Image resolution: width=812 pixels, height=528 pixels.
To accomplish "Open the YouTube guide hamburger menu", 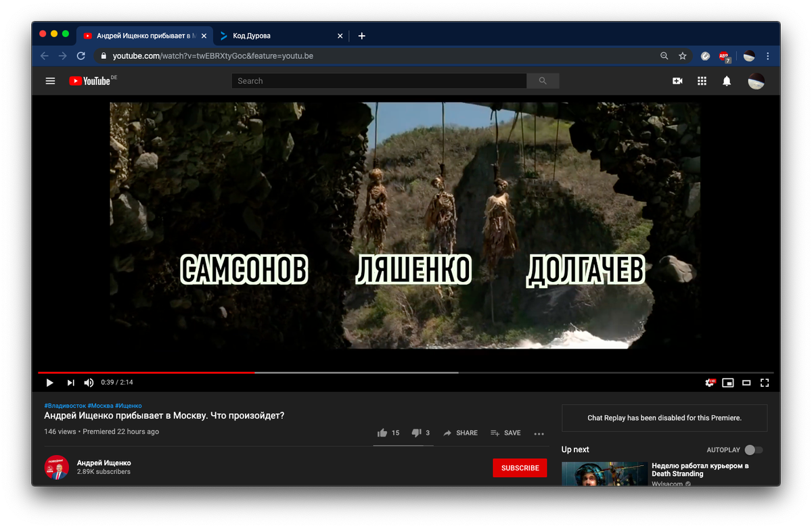I will 50,81.
